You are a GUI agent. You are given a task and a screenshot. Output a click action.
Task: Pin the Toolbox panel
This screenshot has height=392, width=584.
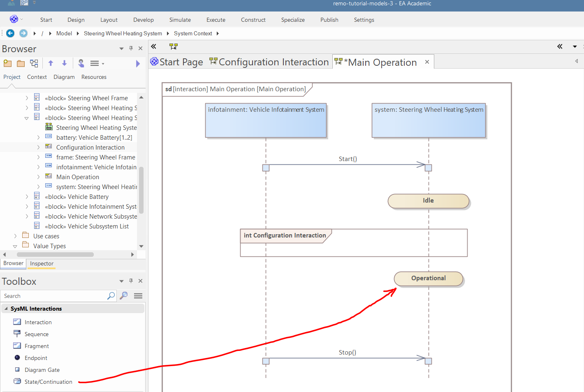point(131,281)
